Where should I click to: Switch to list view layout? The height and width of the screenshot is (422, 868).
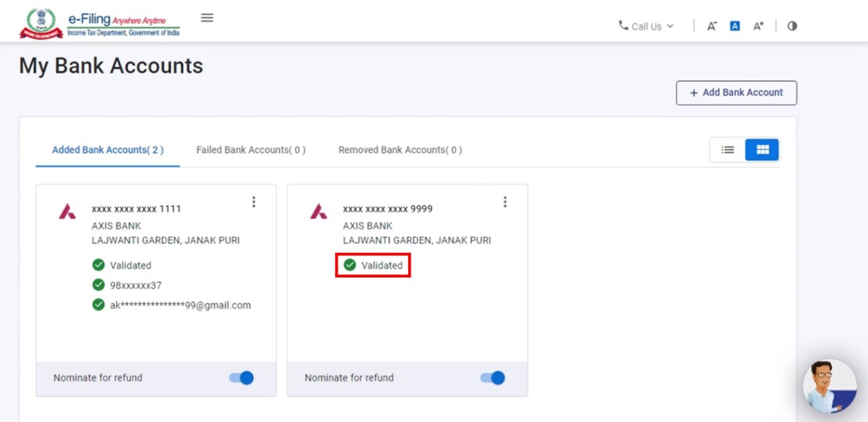pos(727,150)
